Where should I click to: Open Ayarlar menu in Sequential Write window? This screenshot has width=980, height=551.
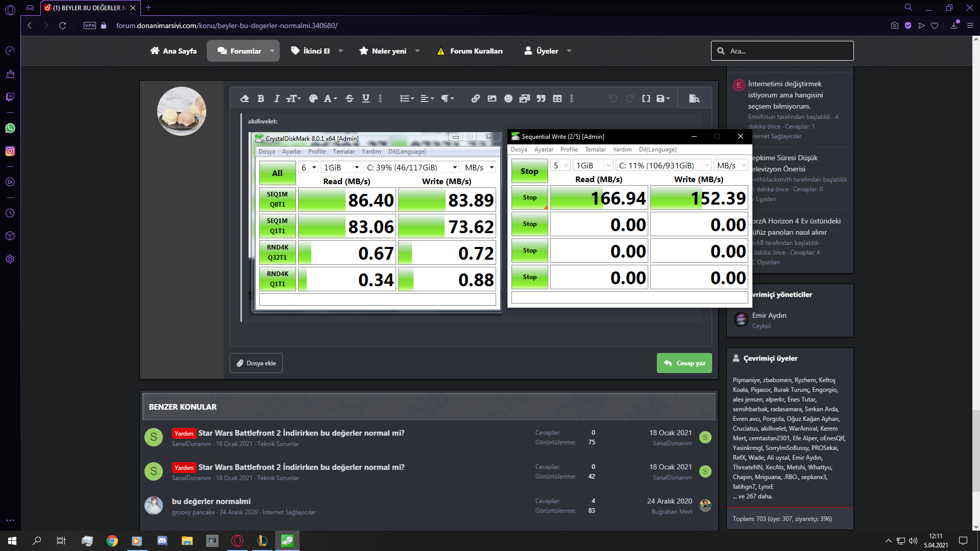(x=544, y=149)
